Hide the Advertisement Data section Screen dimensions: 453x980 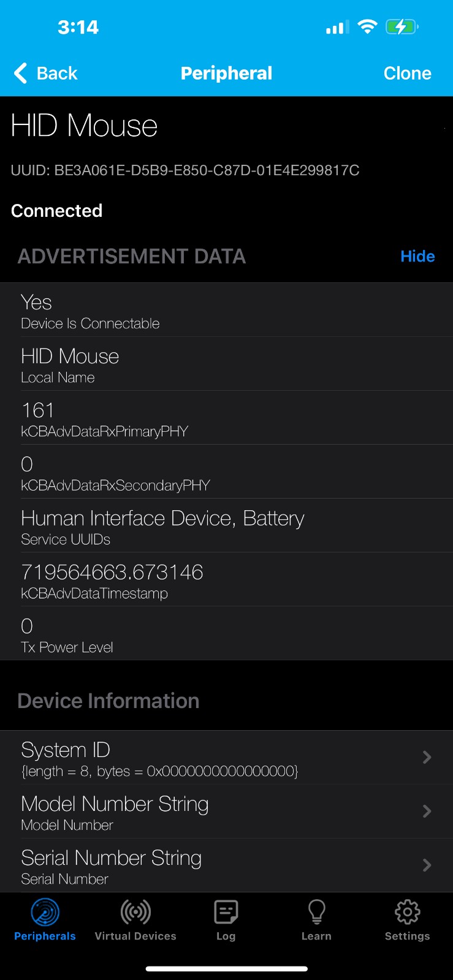417,256
